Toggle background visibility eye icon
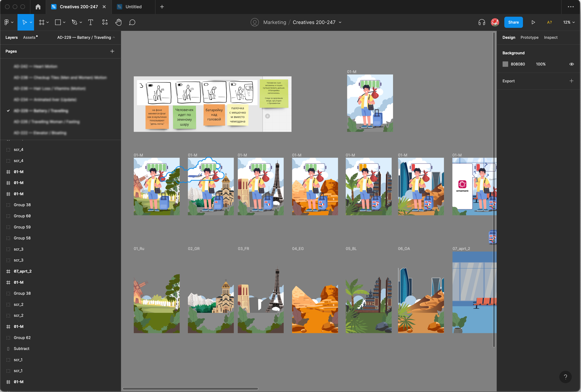The width and height of the screenshot is (581, 392). [x=571, y=64]
